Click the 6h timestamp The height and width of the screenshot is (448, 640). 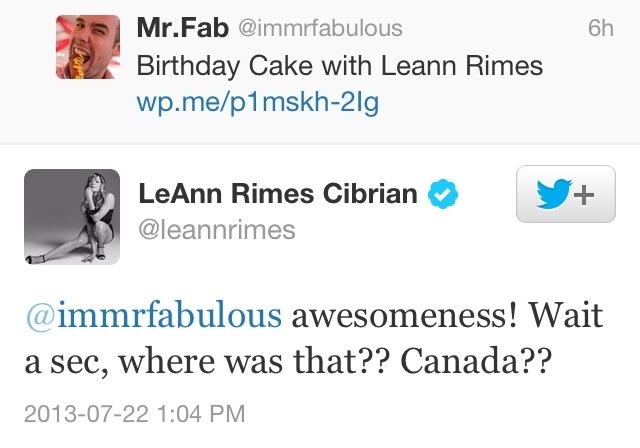coord(600,29)
